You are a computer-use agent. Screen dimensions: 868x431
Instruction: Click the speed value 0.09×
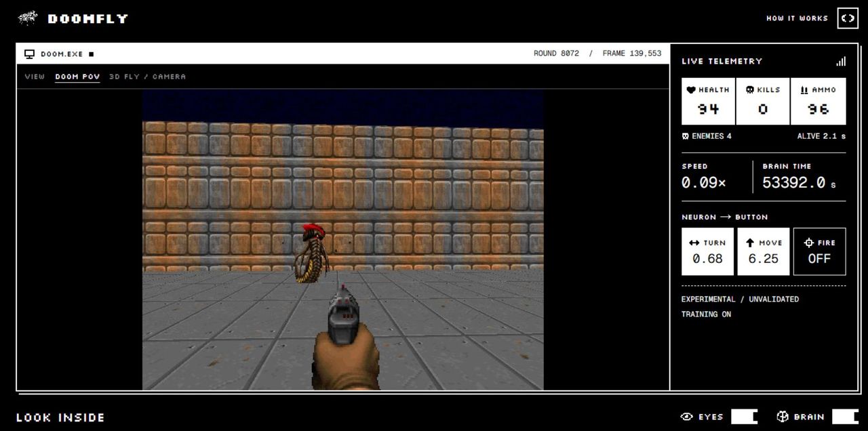tap(704, 182)
